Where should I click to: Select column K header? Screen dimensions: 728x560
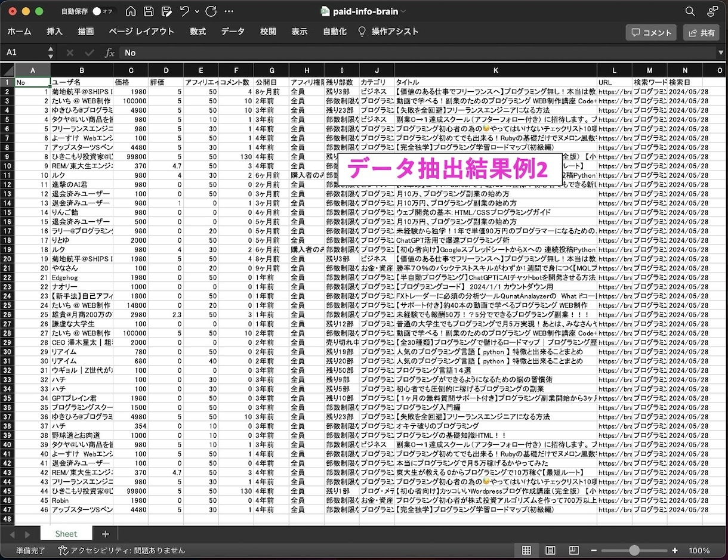(495, 70)
